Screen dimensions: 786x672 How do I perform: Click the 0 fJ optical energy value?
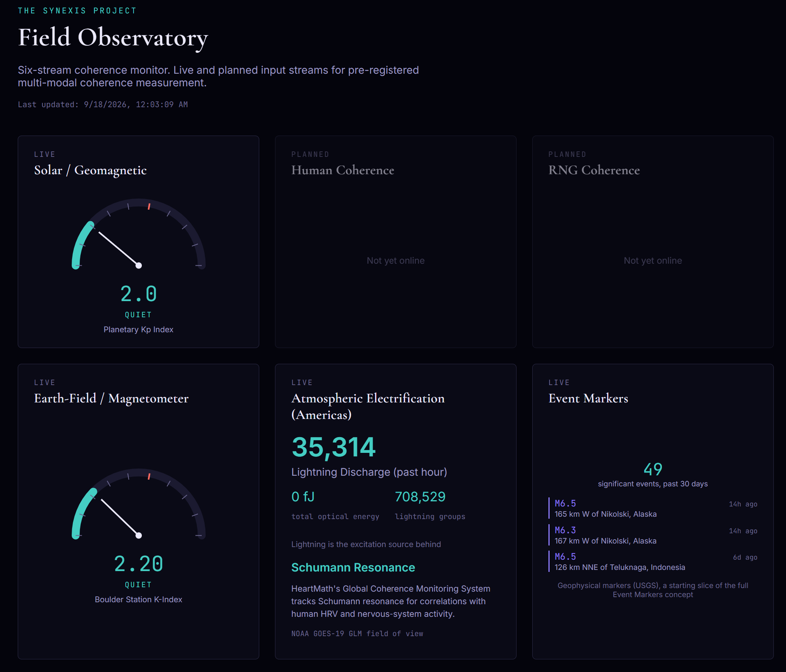point(303,497)
